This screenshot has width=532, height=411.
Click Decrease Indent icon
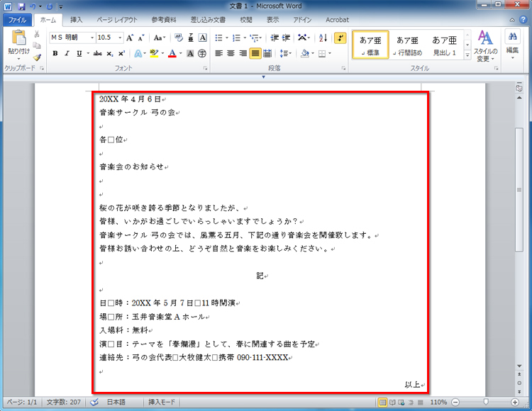(275, 38)
